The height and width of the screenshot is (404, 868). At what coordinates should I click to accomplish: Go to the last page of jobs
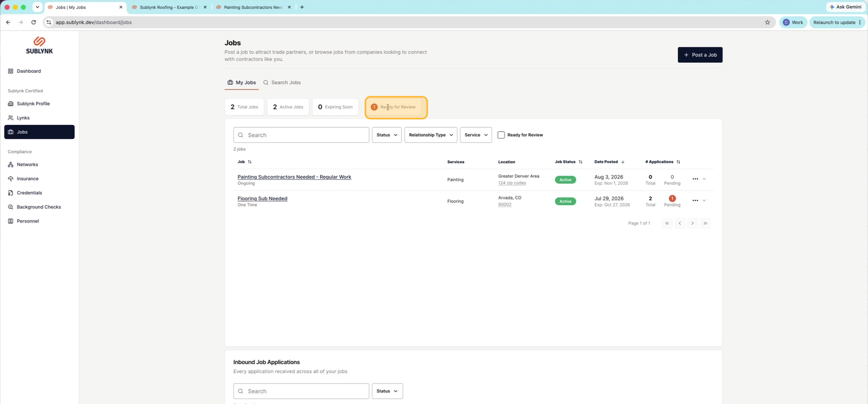click(x=705, y=223)
